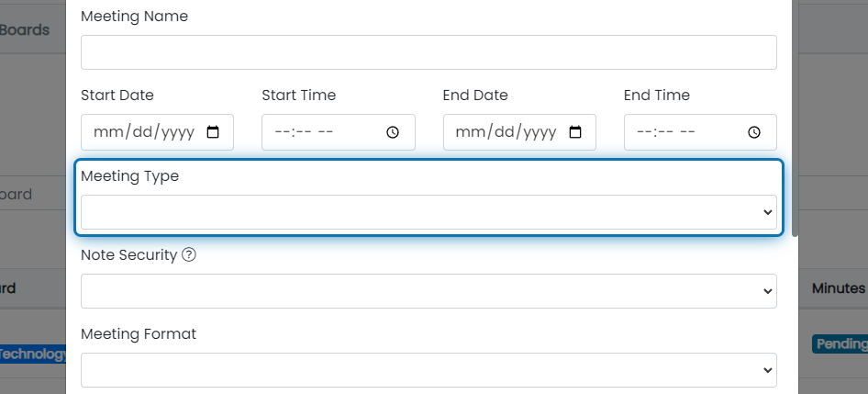Click the Meeting Type label
The width and height of the screenshot is (868, 394).
(x=129, y=176)
